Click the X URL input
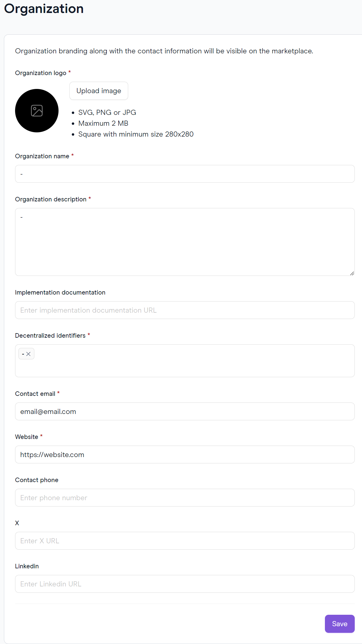 pyautogui.click(x=185, y=541)
